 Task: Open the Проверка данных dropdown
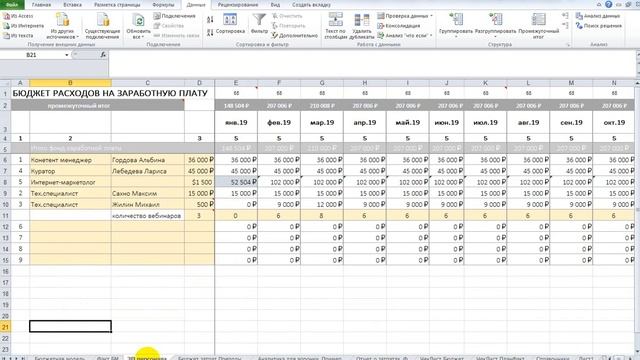point(405,16)
